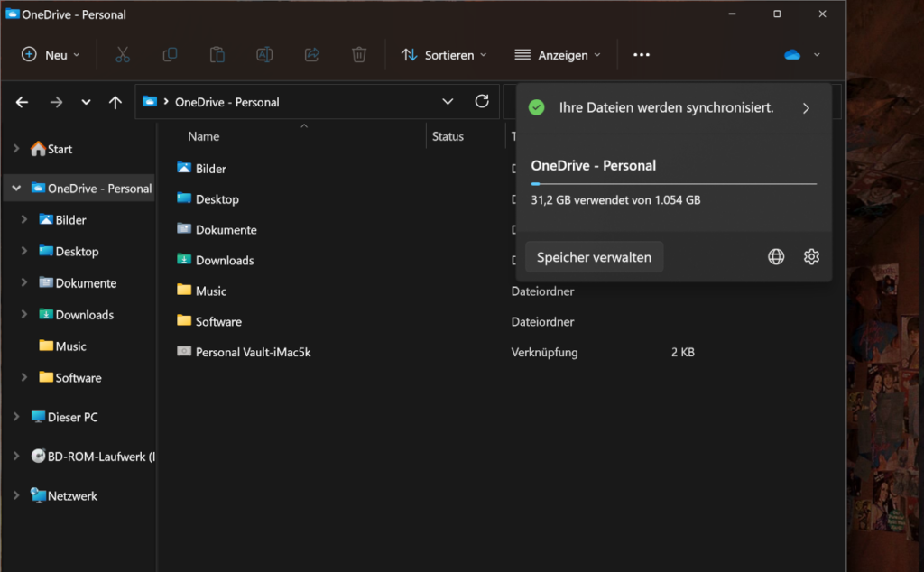
Task: Click Netzwerk icon in sidebar
Action: pyautogui.click(x=38, y=495)
